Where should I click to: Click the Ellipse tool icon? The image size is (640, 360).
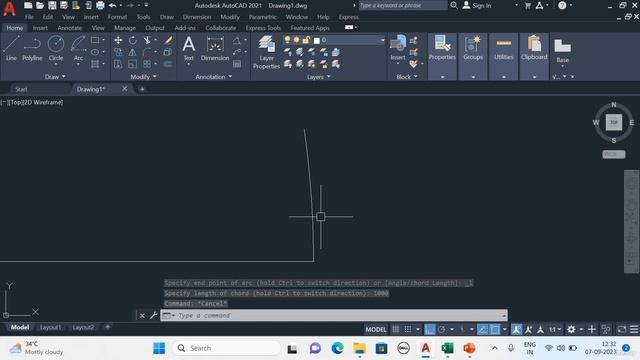[x=95, y=52]
